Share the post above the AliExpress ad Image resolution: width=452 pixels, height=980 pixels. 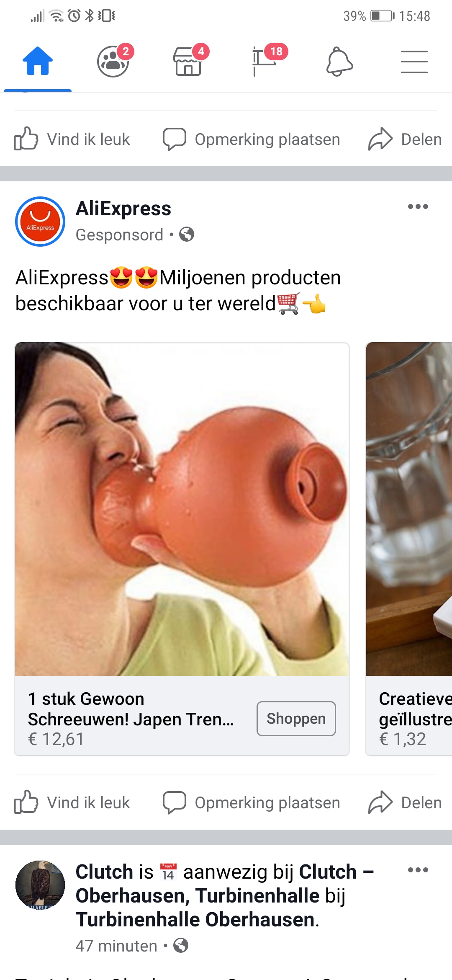pos(405,139)
